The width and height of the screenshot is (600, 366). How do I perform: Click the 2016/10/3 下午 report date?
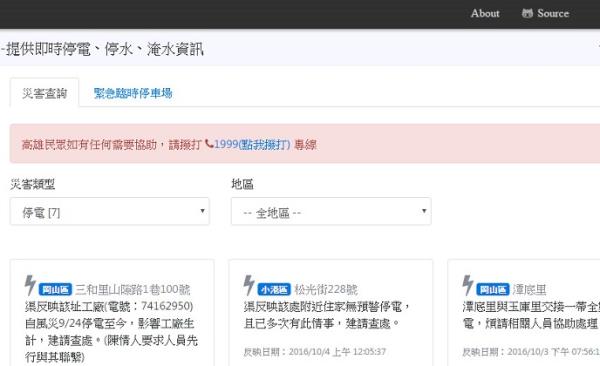point(553,351)
